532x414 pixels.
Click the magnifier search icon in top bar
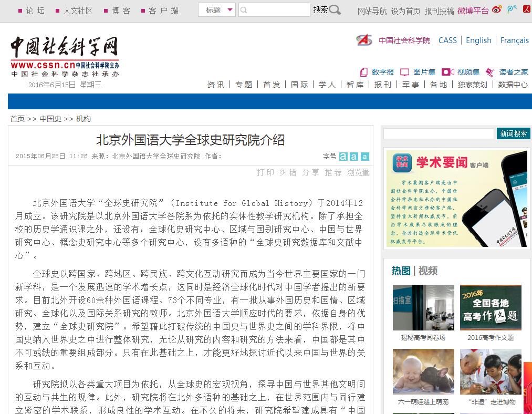click(x=335, y=10)
